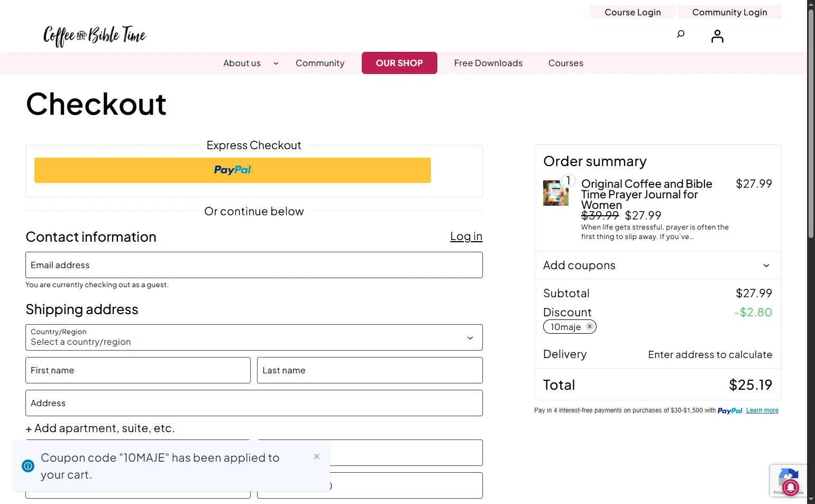Screen dimensions: 815x504
Task: Click the search magnifier icon
Action: tap(681, 34)
